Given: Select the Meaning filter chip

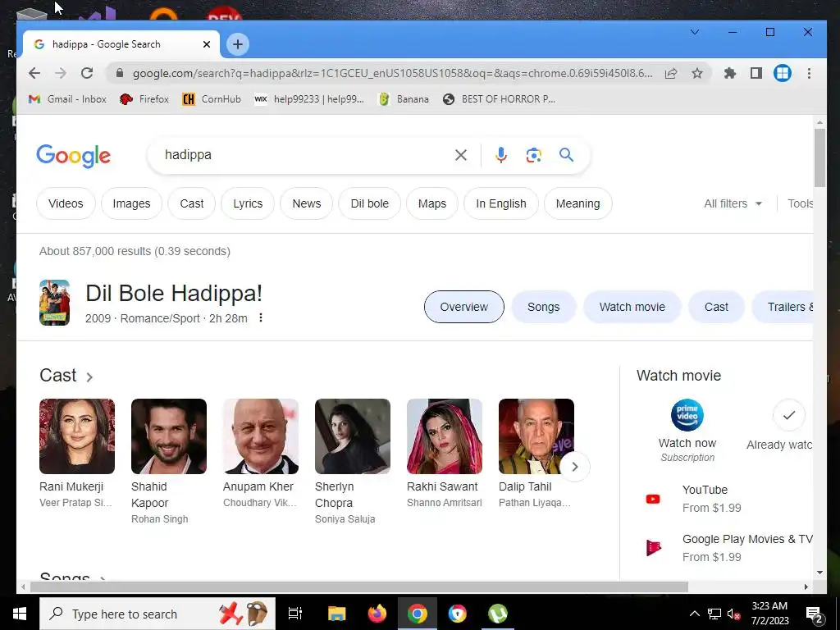Looking at the screenshot, I should (577, 203).
